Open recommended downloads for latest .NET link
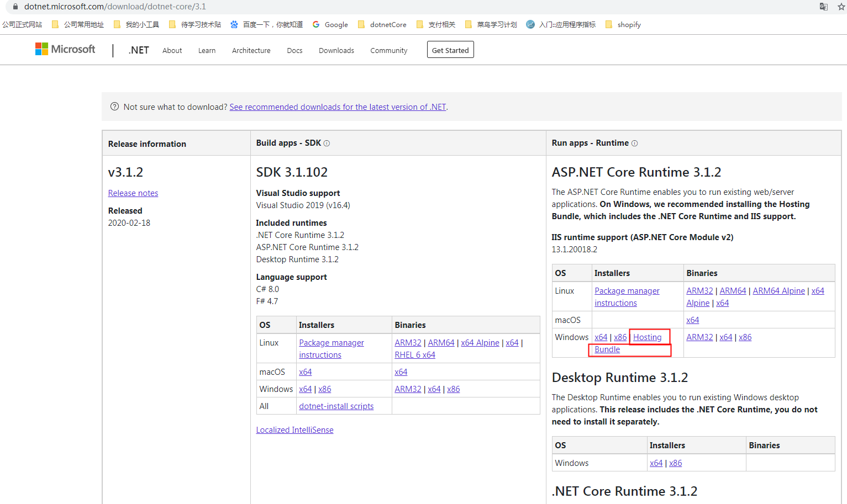847x504 pixels. 338,107
